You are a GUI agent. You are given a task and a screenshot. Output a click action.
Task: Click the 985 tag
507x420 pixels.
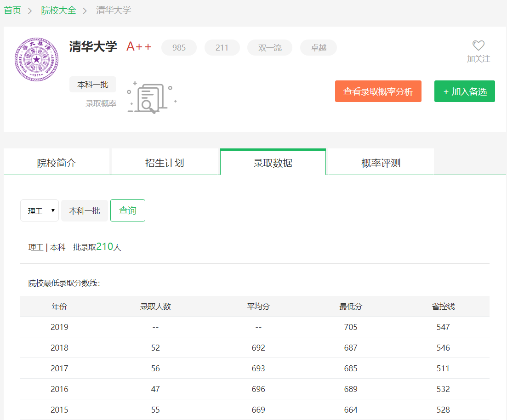pyautogui.click(x=179, y=47)
